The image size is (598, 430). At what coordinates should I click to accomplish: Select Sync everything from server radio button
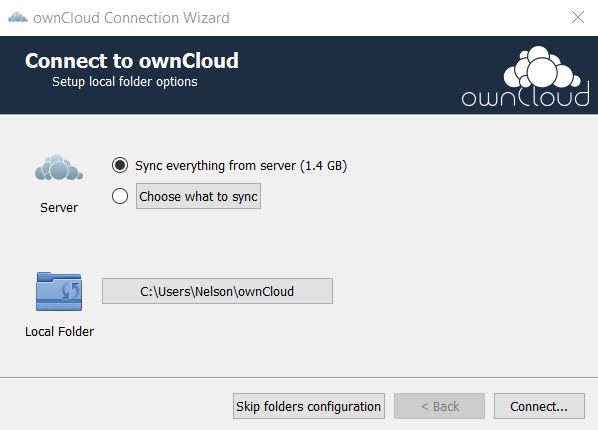[120, 165]
